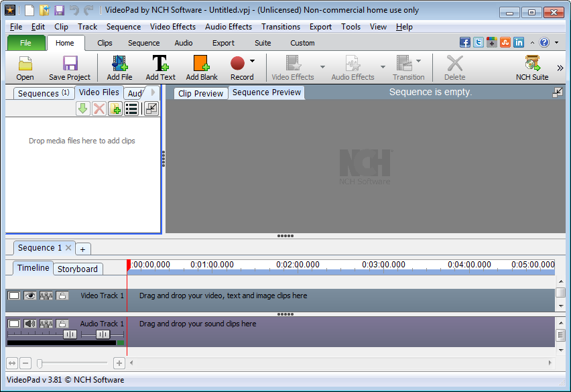Screen dimensions: 571x392
Task: Click the Add File icon
Action: (x=119, y=63)
